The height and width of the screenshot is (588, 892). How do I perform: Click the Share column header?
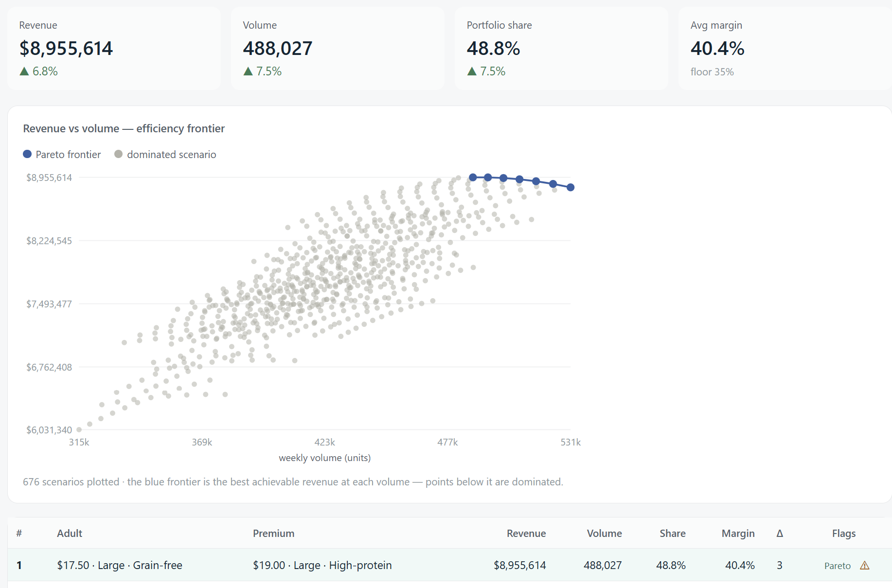tap(672, 533)
